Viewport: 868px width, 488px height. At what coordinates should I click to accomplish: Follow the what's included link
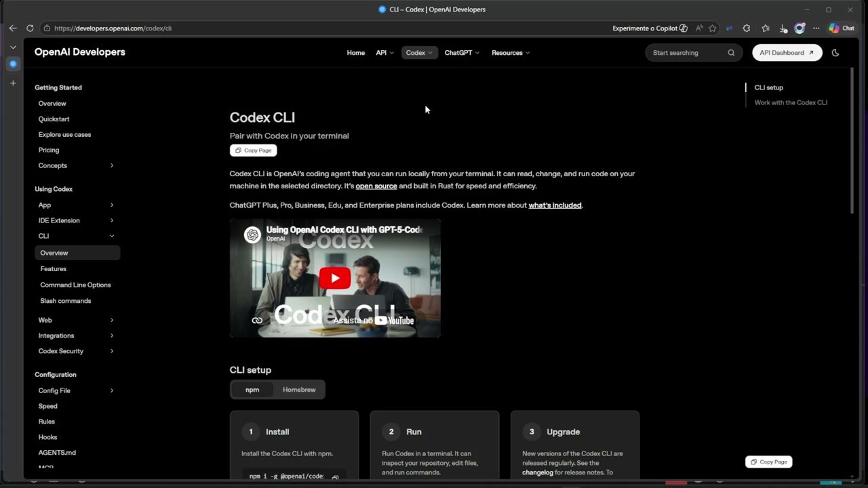[x=555, y=205]
